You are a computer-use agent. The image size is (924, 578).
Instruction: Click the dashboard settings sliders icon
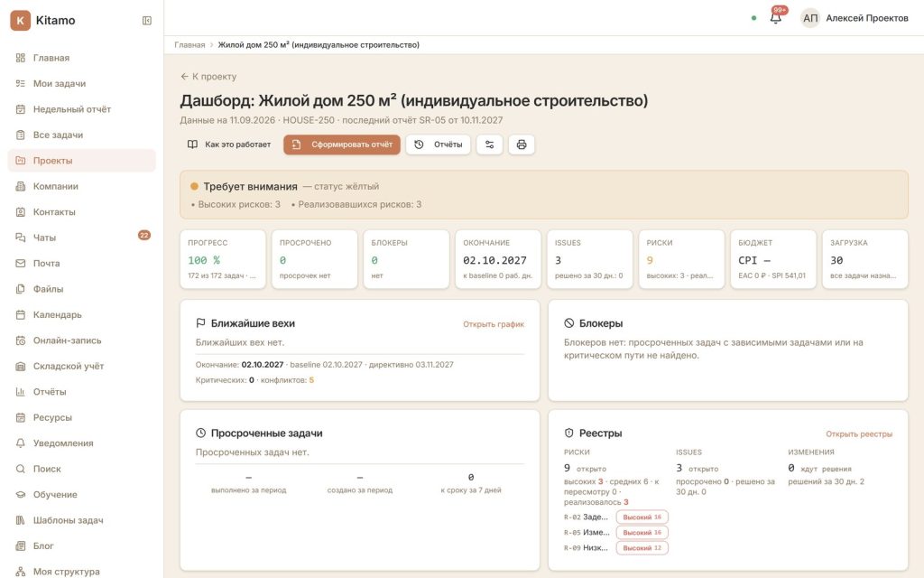489,144
